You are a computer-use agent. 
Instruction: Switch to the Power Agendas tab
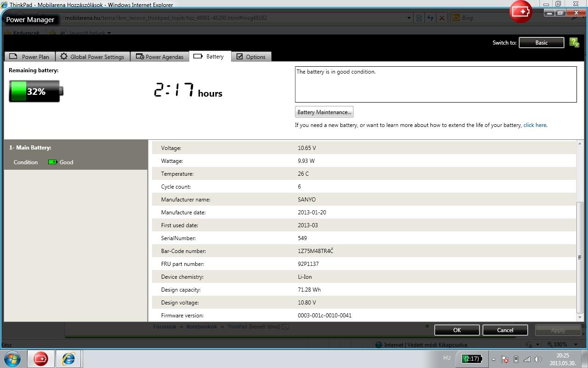[159, 57]
